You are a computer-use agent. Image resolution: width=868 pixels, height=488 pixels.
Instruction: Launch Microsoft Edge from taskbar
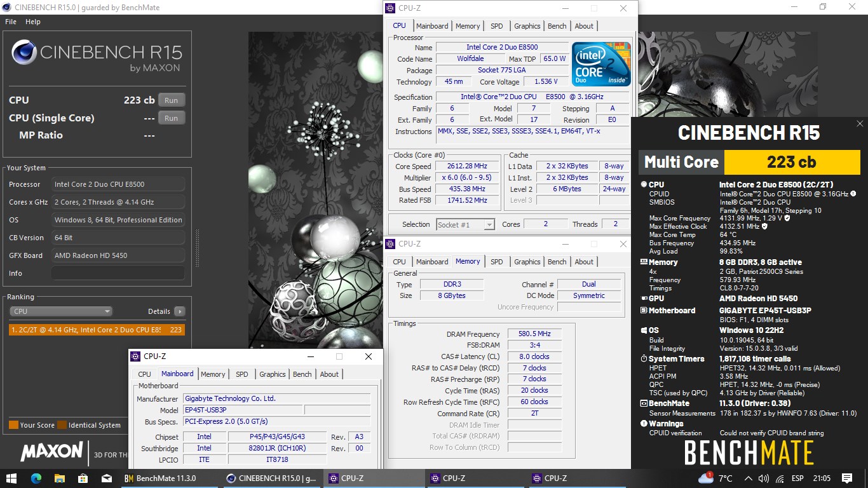[36, 478]
